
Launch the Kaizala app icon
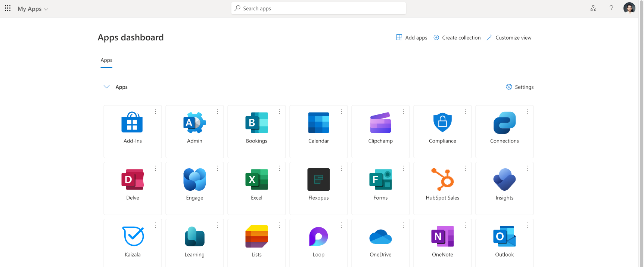pos(133,236)
